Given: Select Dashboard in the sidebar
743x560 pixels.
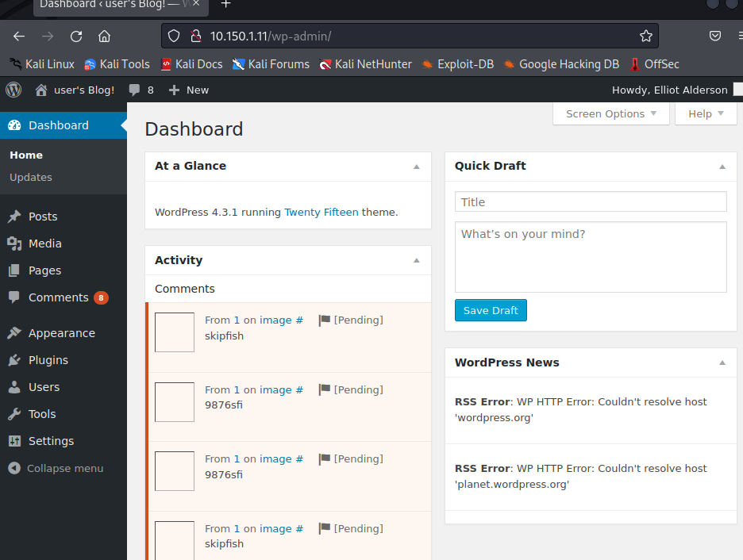Looking at the screenshot, I should point(64,125).
